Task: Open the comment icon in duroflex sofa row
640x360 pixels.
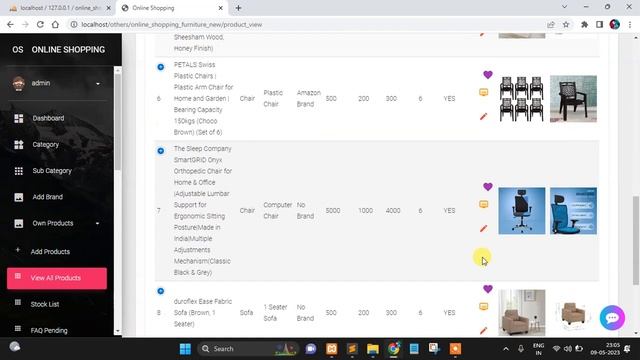Action: [484, 307]
